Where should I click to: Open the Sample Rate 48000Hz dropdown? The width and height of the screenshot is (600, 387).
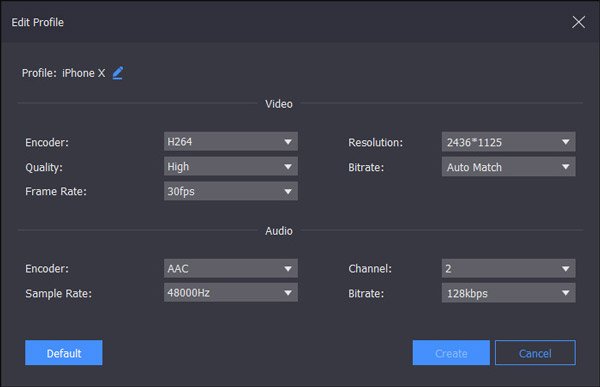coord(231,293)
